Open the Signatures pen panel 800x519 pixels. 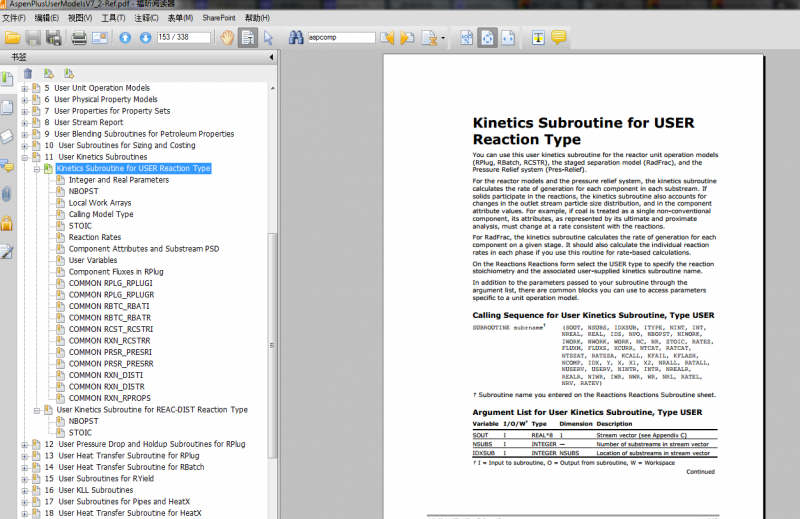click(x=7, y=252)
